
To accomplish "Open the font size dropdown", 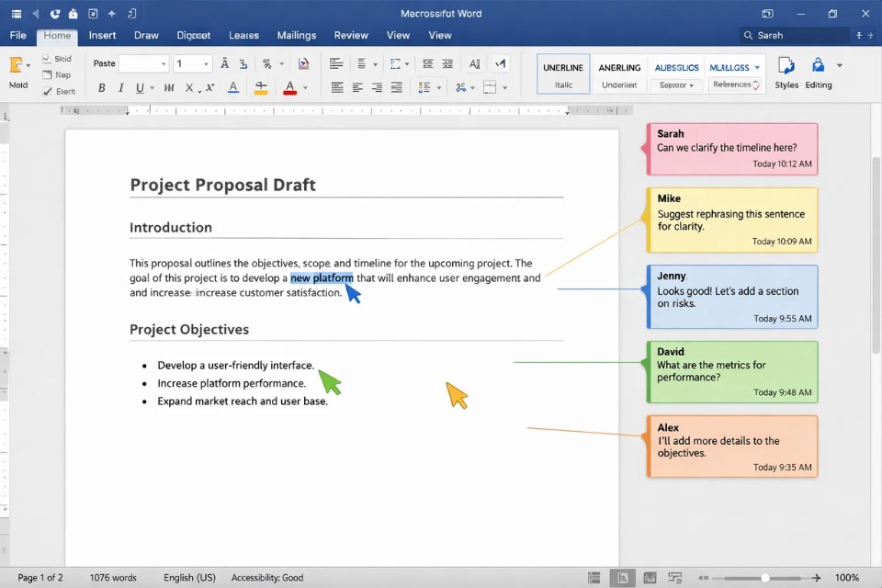I will click(204, 63).
